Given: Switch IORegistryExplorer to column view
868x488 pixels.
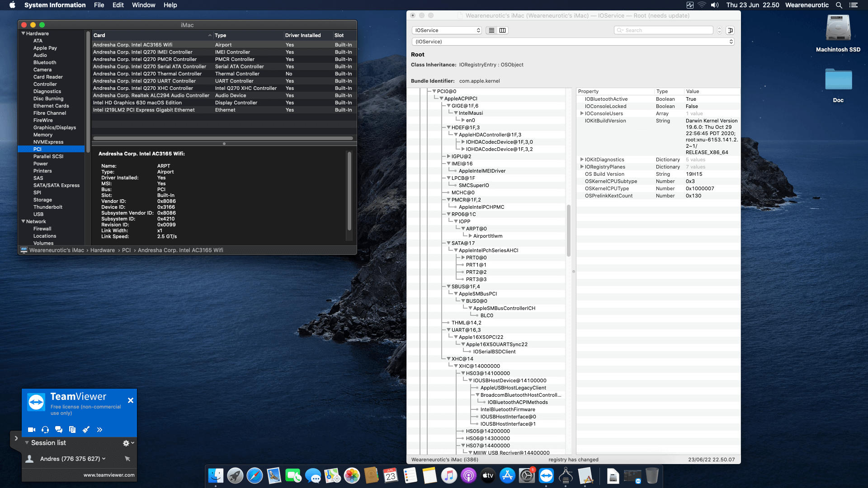Looking at the screenshot, I should coord(502,30).
